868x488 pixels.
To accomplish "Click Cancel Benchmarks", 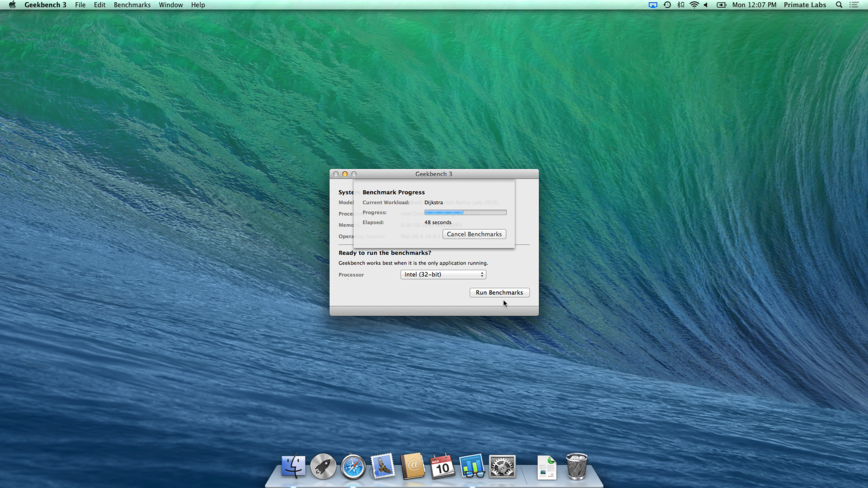I will click(x=474, y=234).
